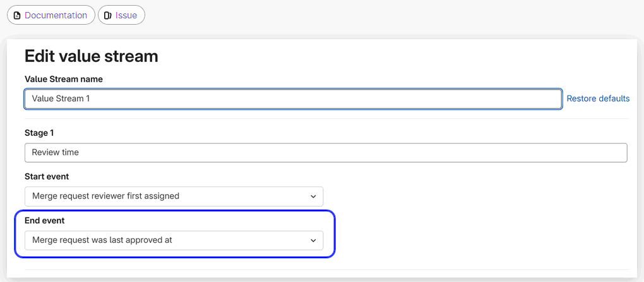Click the Issue pill icon
644x282 pixels.
(108, 15)
